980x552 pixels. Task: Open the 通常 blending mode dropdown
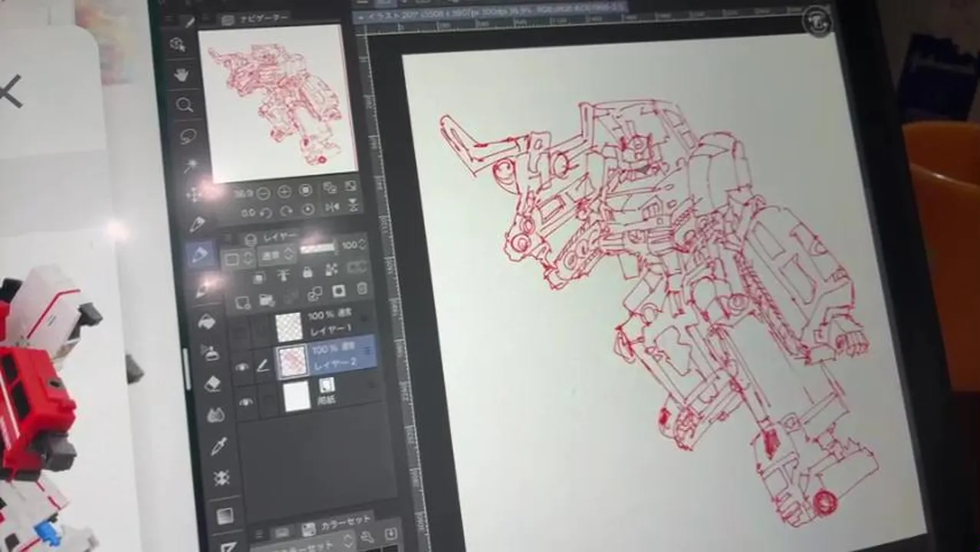click(x=277, y=255)
